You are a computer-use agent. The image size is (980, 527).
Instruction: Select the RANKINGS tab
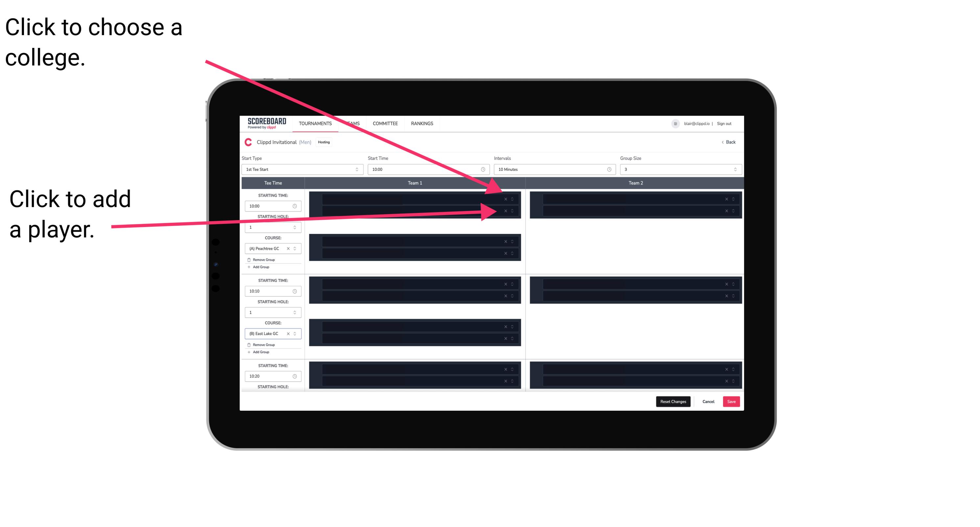(423, 124)
